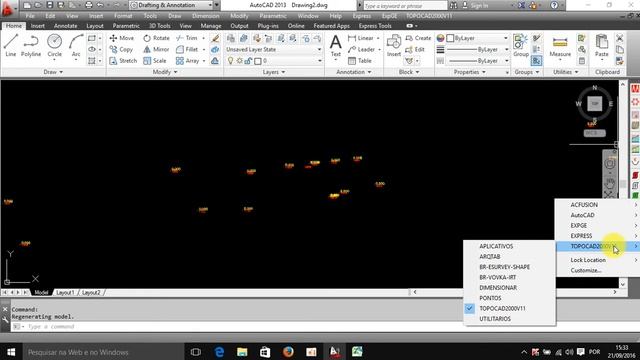Click the Group tool
The image size is (640, 360).
[x=521, y=45]
